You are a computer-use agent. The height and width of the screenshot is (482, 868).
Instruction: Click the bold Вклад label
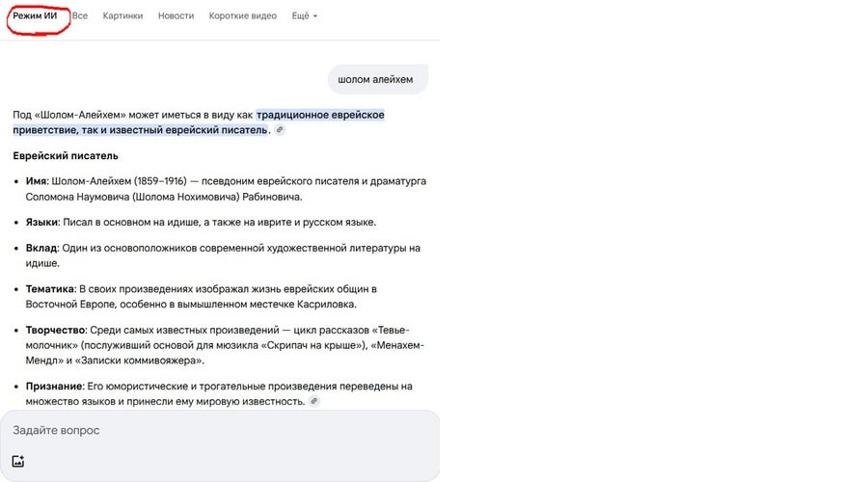(x=41, y=248)
